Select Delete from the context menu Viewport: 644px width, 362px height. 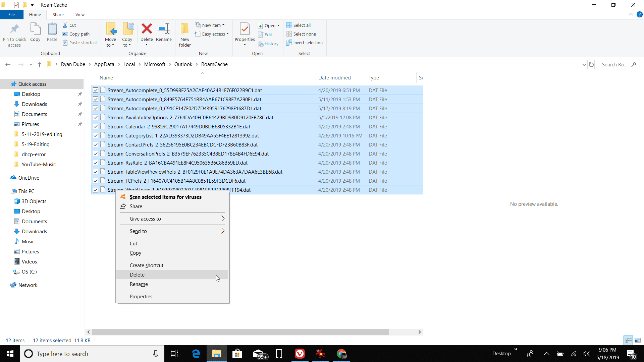pos(137,275)
